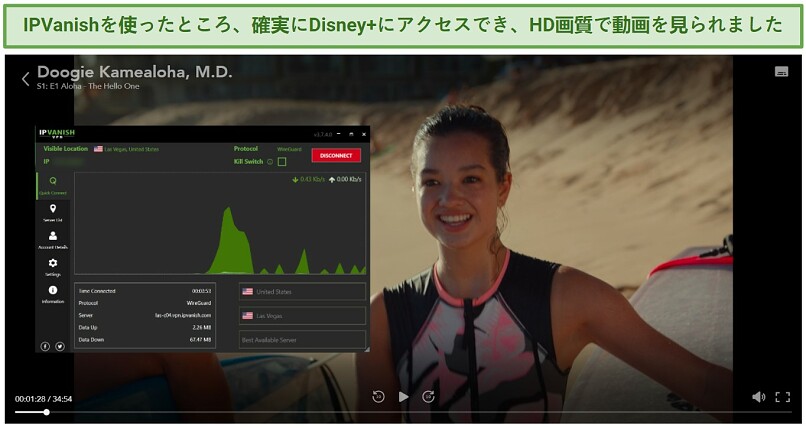Click the Data Up value 2.26 MB
This screenshot has width=806, height=428.
[x=202, y=327]
